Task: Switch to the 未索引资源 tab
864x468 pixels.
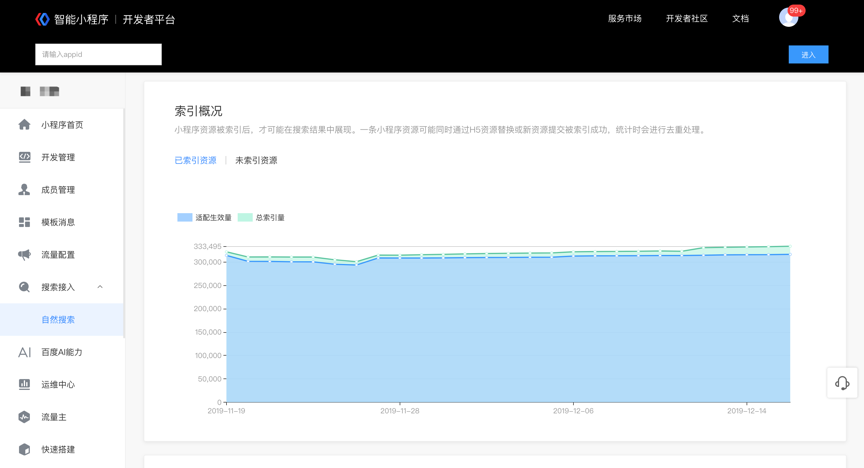Action: click(256, 160)
